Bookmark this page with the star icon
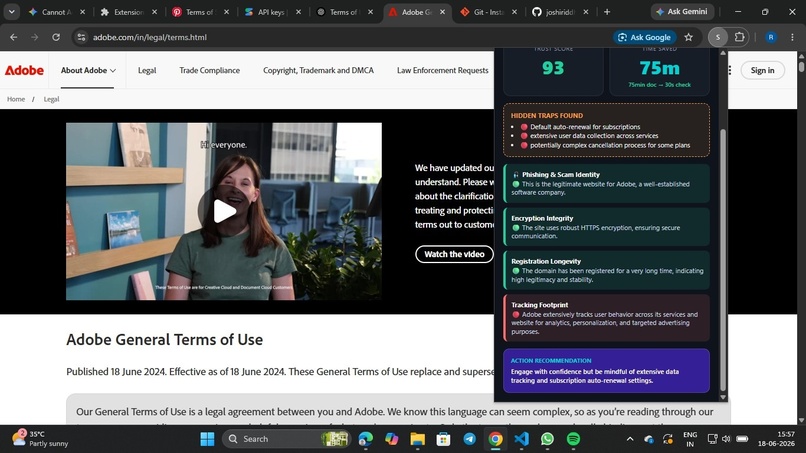Image resolution: width=806 pixels, height=453 pixels. coord(689,37)
